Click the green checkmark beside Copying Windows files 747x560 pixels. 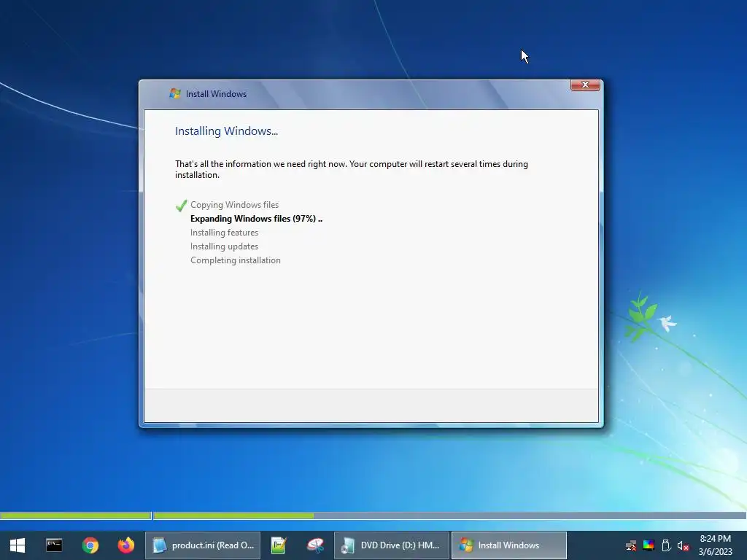point(181,205)
